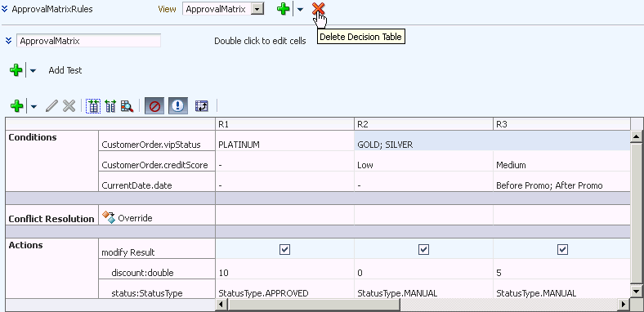644x312 pixels.
Task: Click the find gaps magnifier table icon
Action: [127, 107]
